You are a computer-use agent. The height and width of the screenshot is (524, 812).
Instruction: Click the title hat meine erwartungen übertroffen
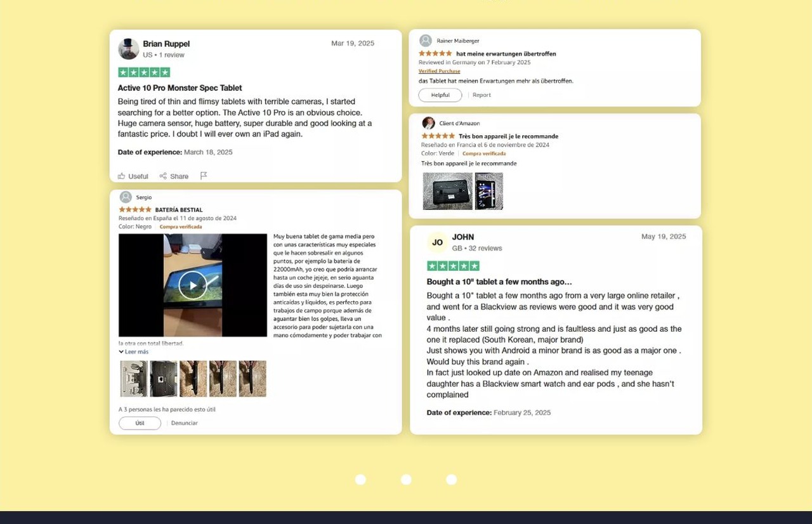point(506,54)
